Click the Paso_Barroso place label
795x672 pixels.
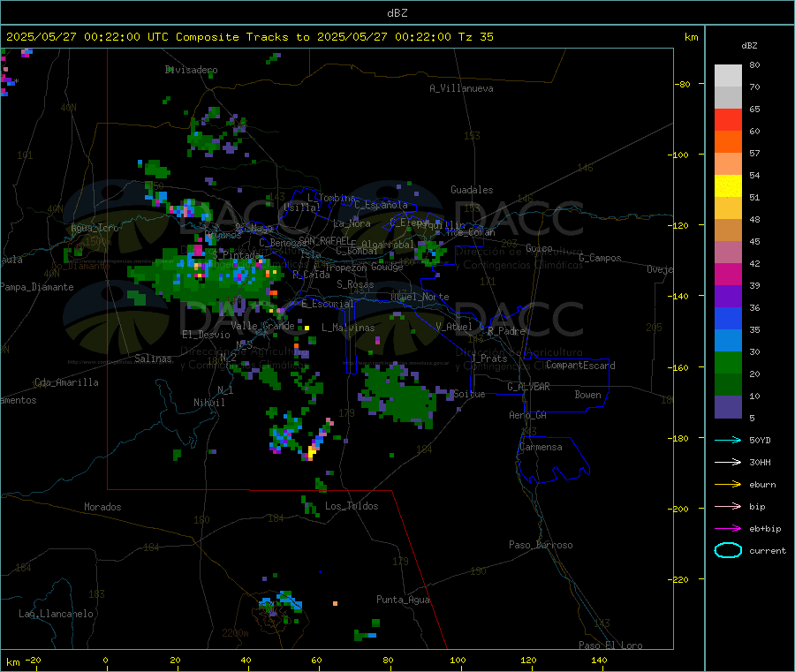[x=541, y=545]
